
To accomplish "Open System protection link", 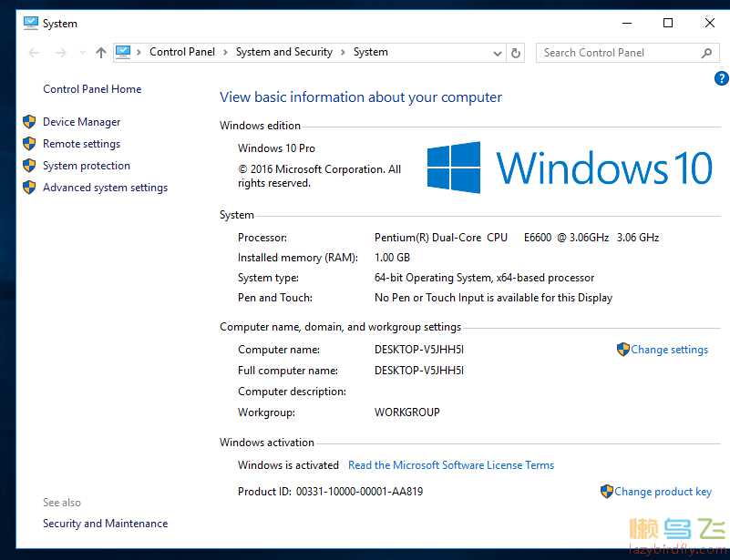I will [87, 166].
